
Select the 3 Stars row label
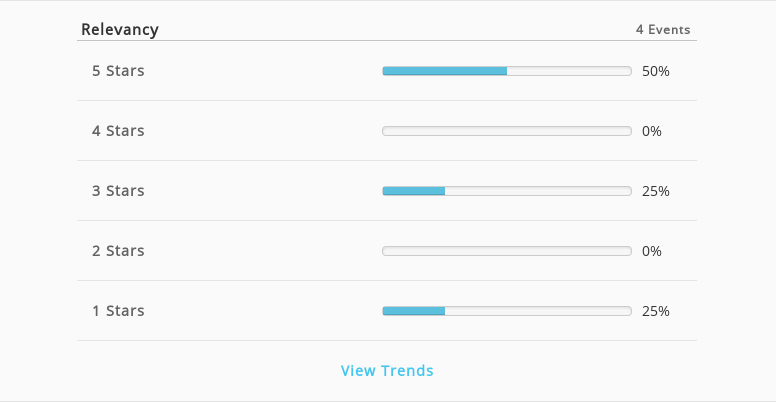coord(118,191)
